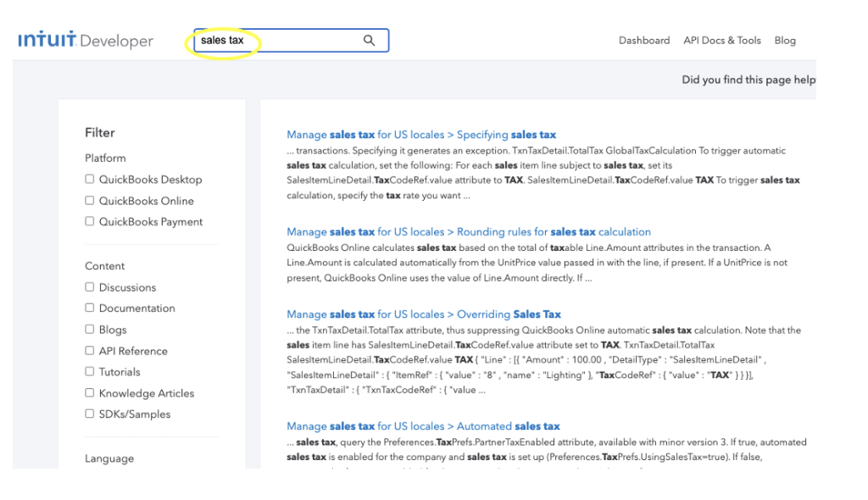Viewport: 868px width, 500px height.
Task: Check the Tutorials filter box
Action: [x=89, y=371]
